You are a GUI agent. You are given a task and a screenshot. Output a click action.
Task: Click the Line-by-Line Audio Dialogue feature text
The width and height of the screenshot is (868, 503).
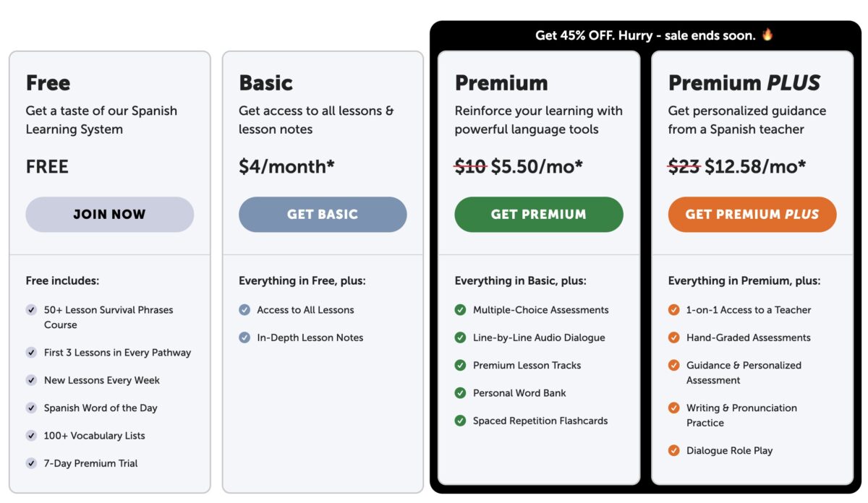pos(539,338)
